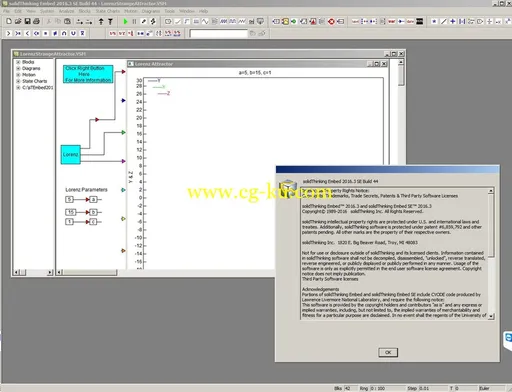The height and width of the screenshot is (392, 512).
Task: Click the 'Euler' status bar entry
Action: (484, 388)
